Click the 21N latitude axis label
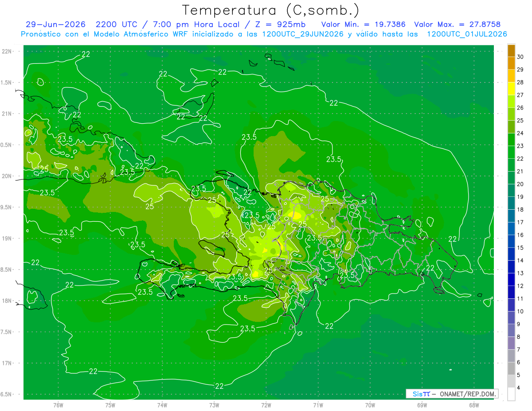532x411 pixels. [7, 114]
